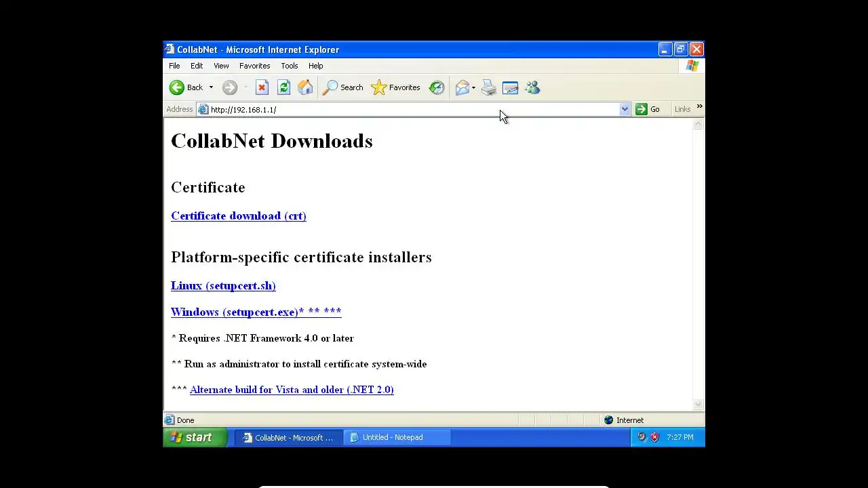
Task: Click the 7:27 PM taskbar clock
Action: 680,437
